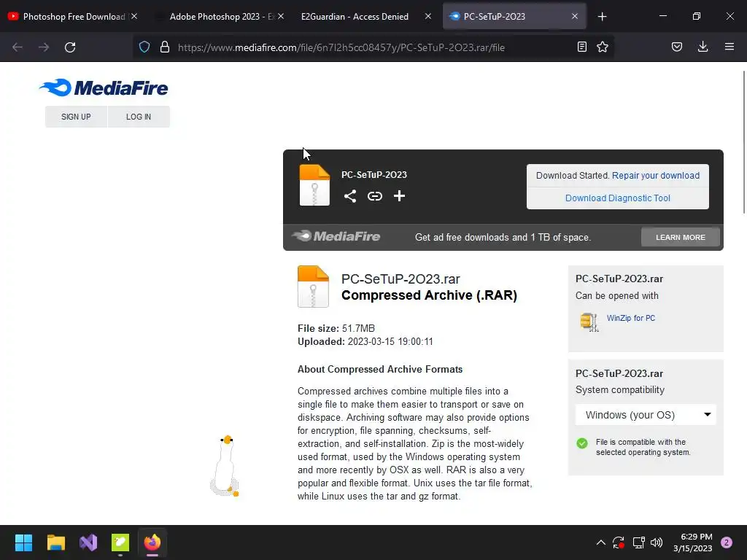Switch to Adobe Photoshop 2023 tab

tap(222, 17)
